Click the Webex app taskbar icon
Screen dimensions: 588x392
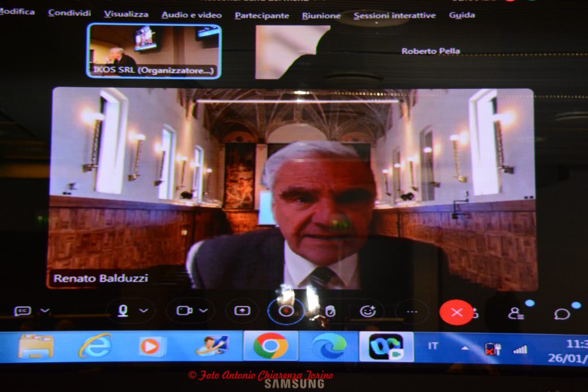[x=386, y=347]
